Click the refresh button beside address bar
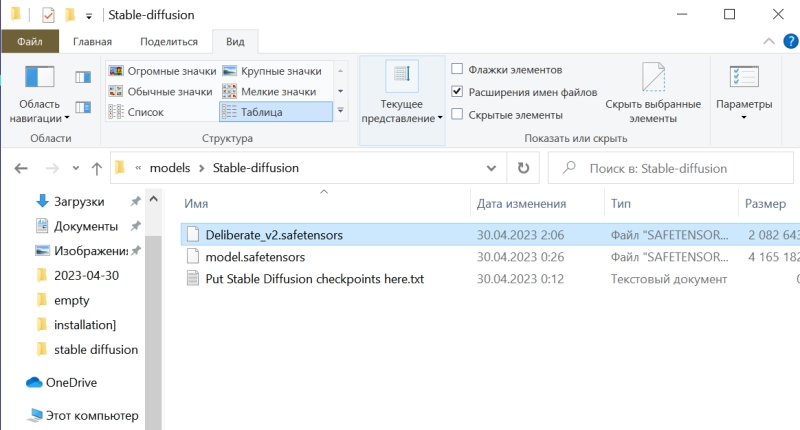 pyautogui.click(x=523, y=168)
